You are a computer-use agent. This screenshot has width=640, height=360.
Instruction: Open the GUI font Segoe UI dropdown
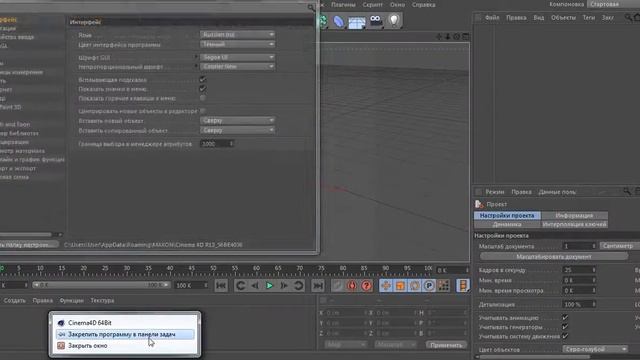(238, 57)
